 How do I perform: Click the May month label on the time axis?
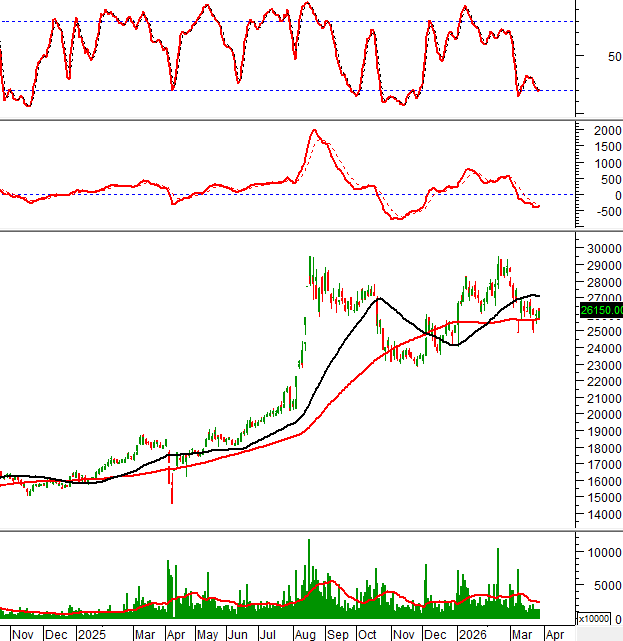tap(207, 634)
